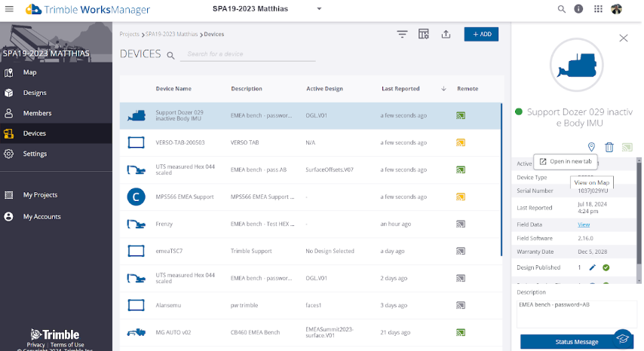Click the Status Message button
The width and height of the screenshot is (644, 351).
[x=575, y=342]
